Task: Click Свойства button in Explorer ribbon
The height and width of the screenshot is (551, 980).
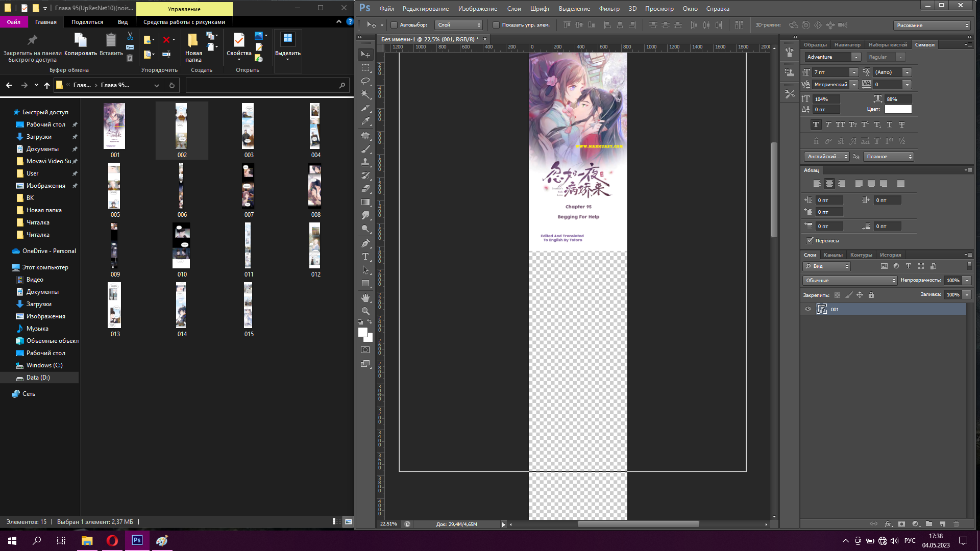Action: coord(239,46)
